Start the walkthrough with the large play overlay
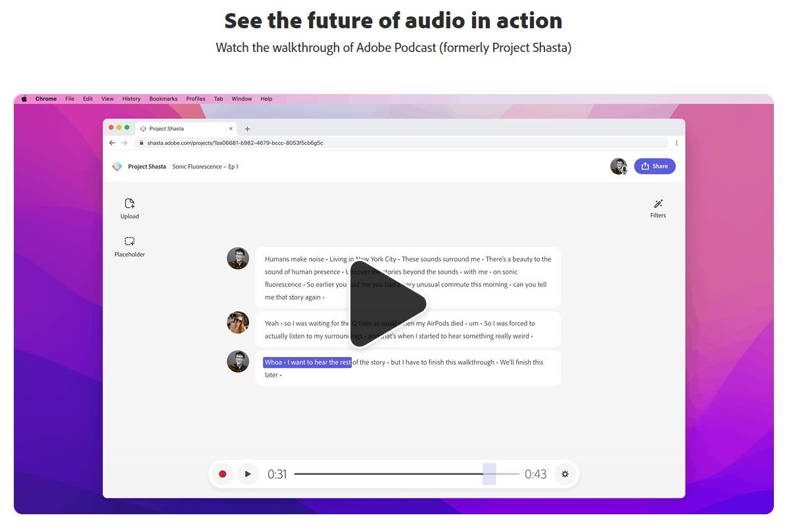Screen dimensions: 789x532 [388, 303]
